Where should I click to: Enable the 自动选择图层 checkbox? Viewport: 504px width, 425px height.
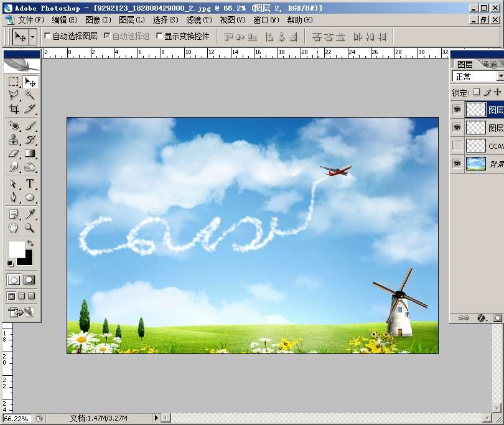48,37
